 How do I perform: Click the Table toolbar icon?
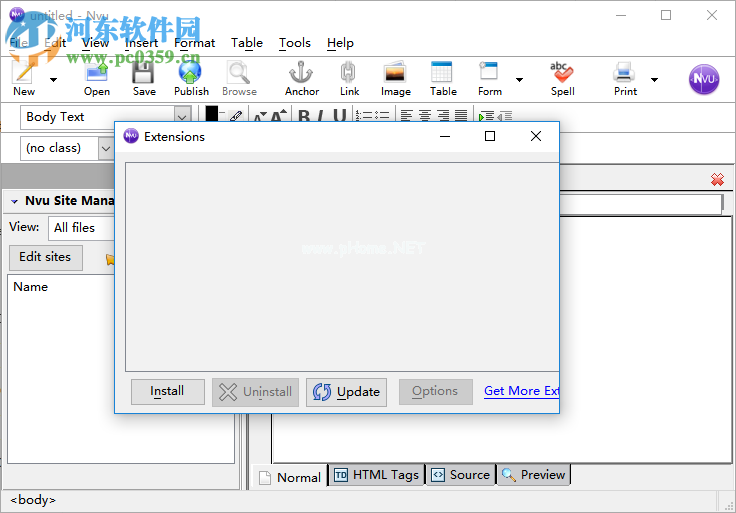(443, 77)
